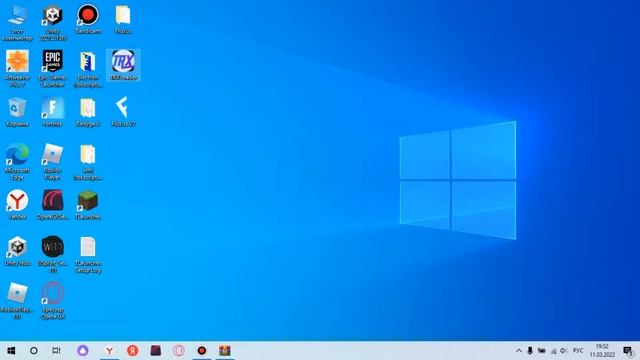Open red Yandex Я taskbar icon
Viewport: 640px width, 360px height.
(132, 351)
